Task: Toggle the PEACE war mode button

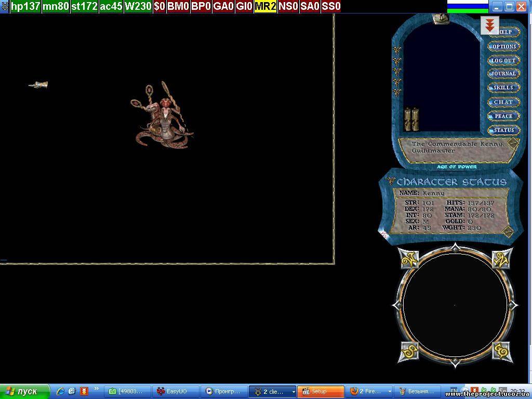Action: tap(503, 116)
